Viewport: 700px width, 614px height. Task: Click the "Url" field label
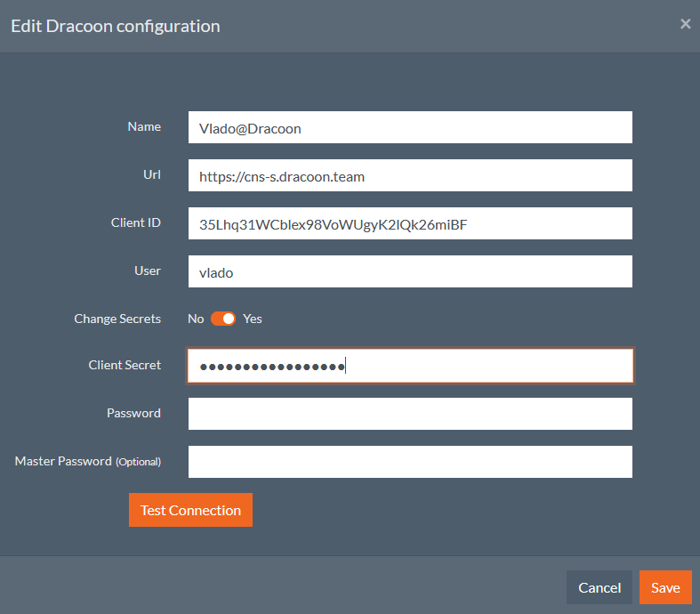point(152,174)
